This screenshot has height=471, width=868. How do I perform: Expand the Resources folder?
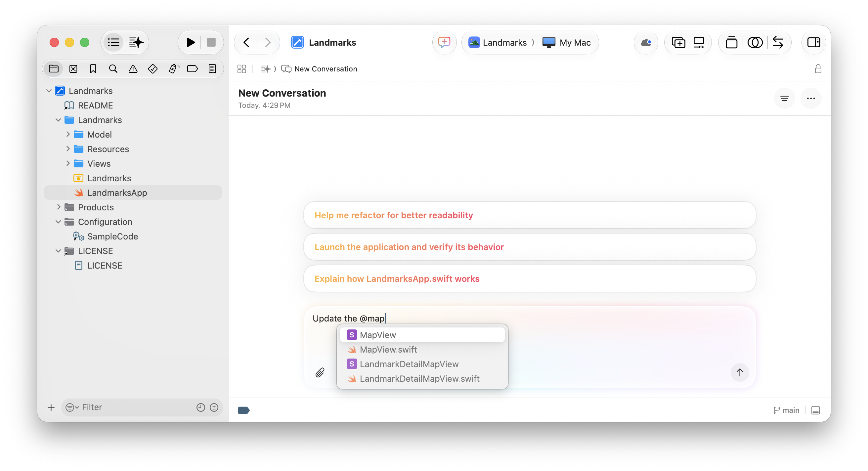click(x=68, y=149)
